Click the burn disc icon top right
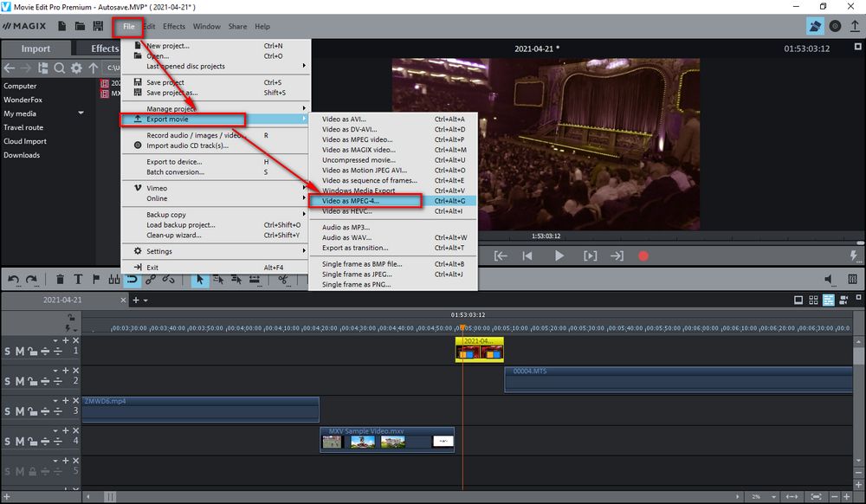The image size is (866, 504). pyautogui.click(x=835, y=26)
